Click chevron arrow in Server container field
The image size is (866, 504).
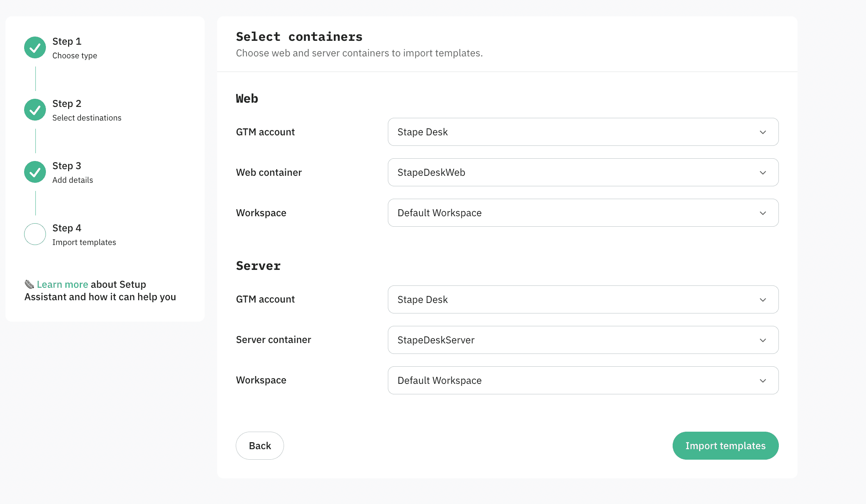tap(763, 340)
